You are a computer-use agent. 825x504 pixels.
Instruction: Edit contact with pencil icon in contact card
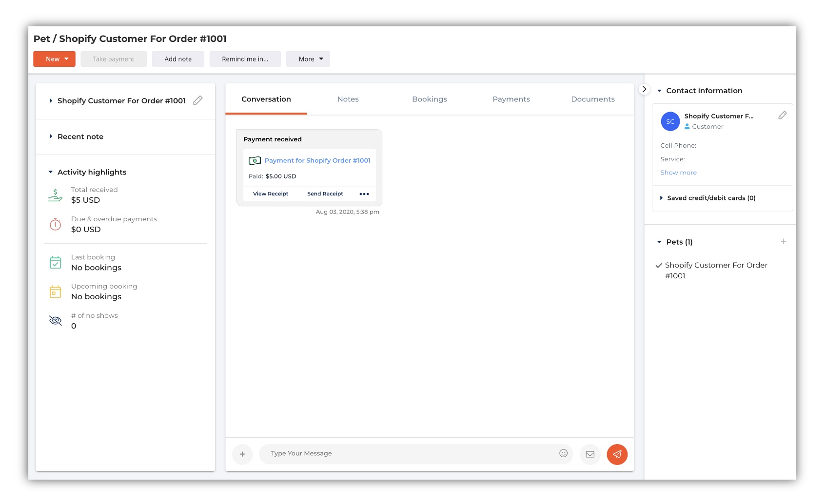point(783,116)
